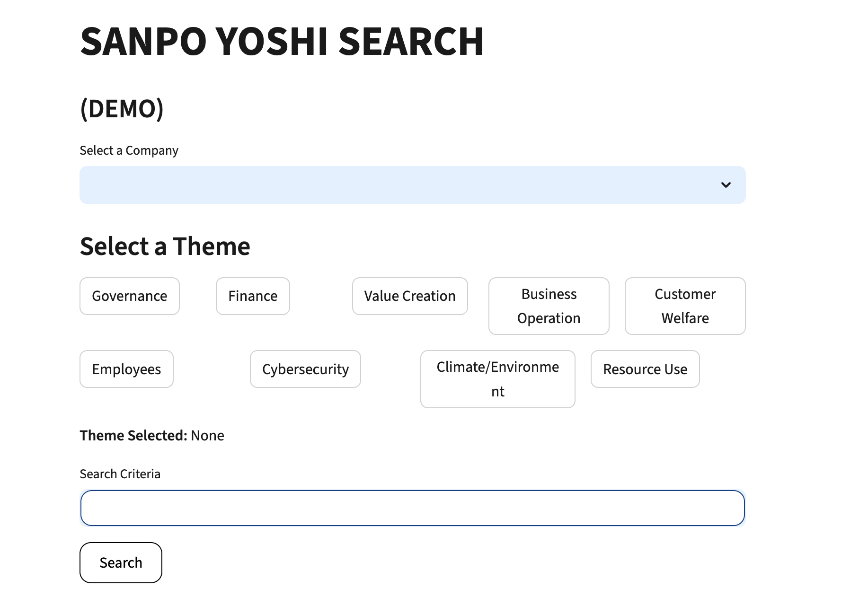868x597 pixels.
Task: Click inside the Search Criteria field
Action: click(412, 508)
